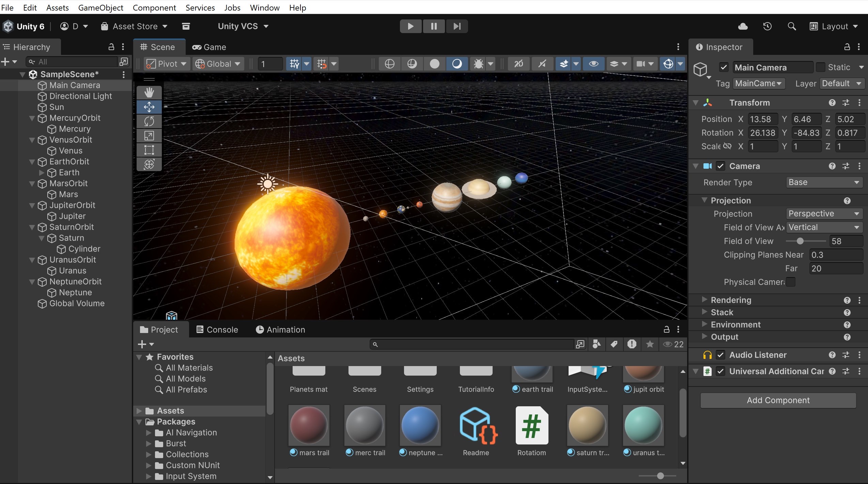Toggle the Main Camera active checkbox
Image resolution: width=868 pixels, height=484 pixels.
(x=724, y=67)
